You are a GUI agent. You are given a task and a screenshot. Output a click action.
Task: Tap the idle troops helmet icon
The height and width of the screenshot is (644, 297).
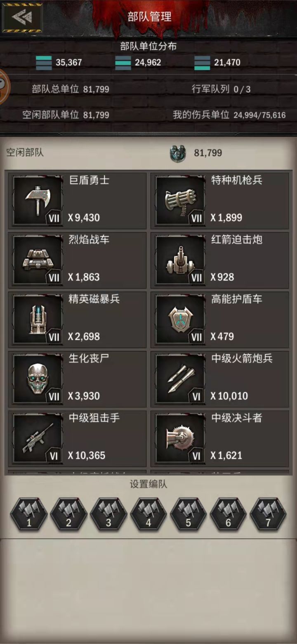pos(178,153)
